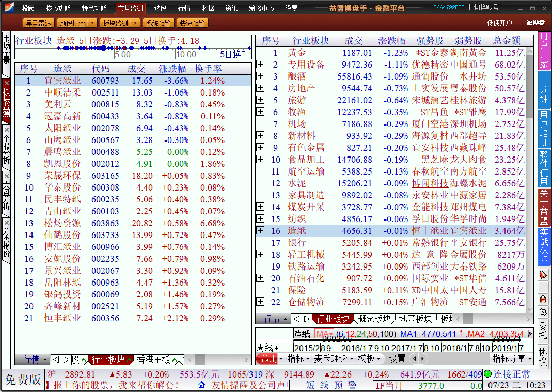The width and height of the screenshot is (552, 392).
Task: Select the 宜宾纸业 stock row
Action: tap(133, 81)
